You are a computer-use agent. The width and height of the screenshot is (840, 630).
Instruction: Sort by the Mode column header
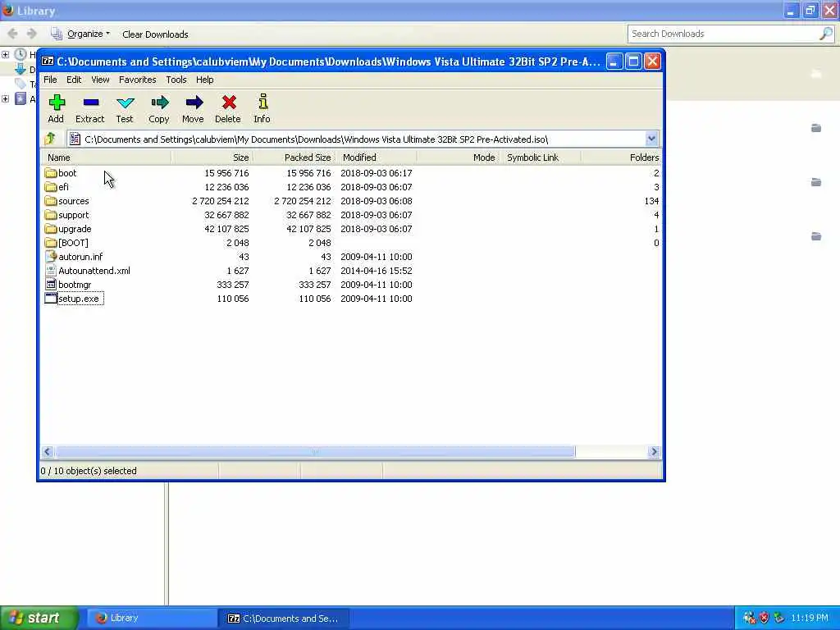pos(459,157)
